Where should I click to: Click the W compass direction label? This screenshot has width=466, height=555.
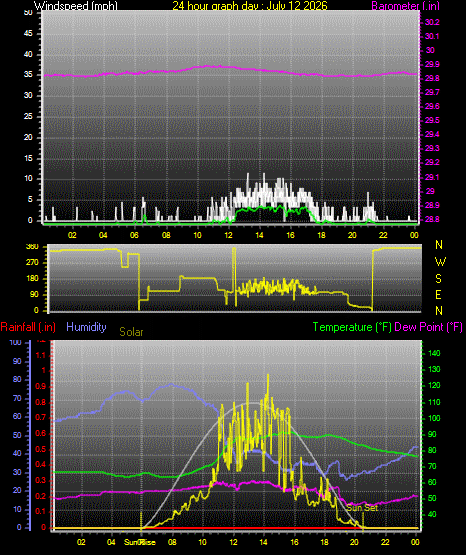coord(440,262)
